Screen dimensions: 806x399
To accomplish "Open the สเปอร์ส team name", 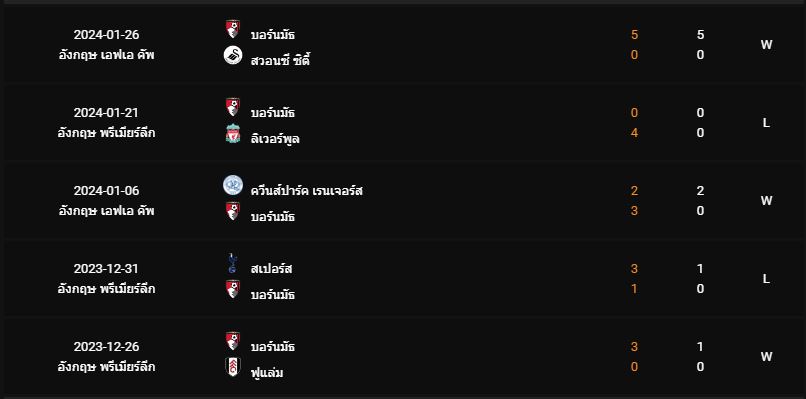I will coord(271,268).
